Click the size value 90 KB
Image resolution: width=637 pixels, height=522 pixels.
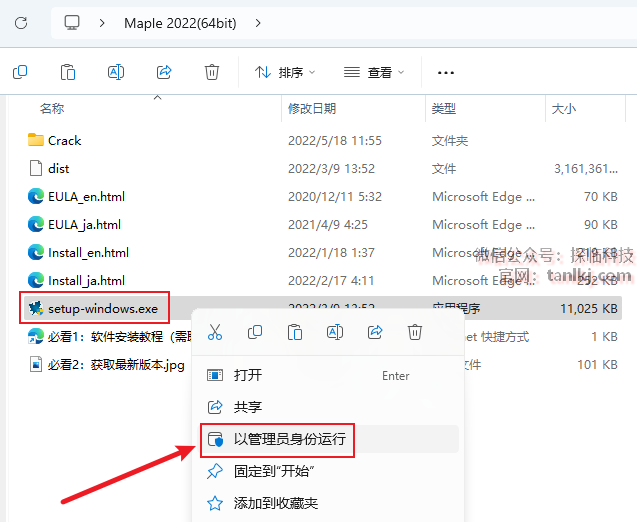tap(601, 225)
